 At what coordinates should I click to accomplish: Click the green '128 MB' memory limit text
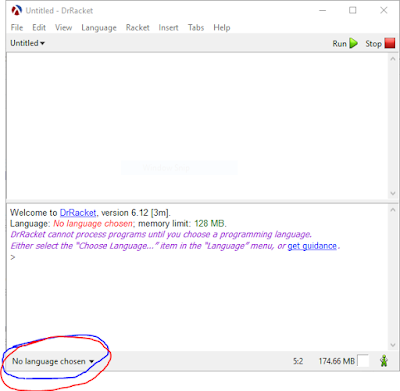[x=210, y=224]
